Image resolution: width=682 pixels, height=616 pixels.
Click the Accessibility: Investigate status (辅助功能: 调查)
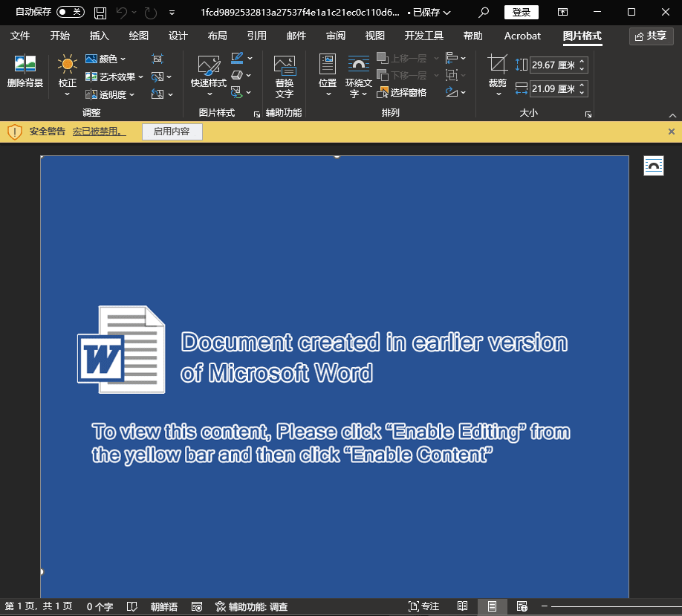tap(251, 606)
